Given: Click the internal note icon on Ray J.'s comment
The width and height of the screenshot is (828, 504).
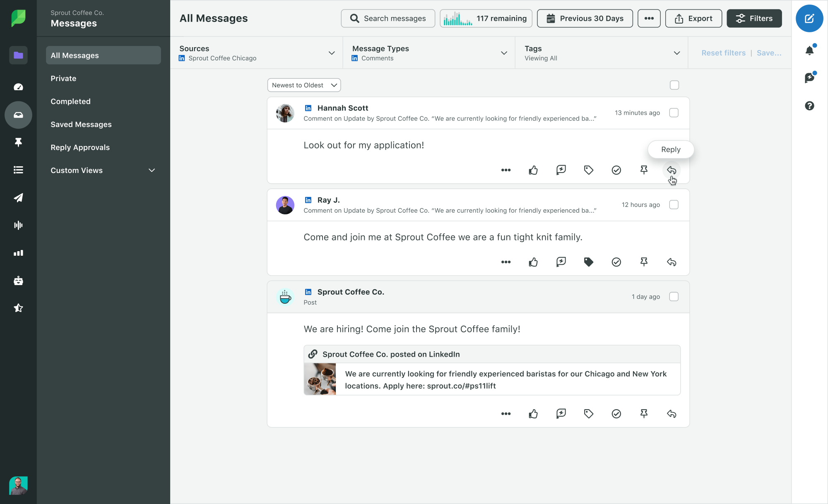Looking at the screenshot, I should click(x=561, y=262).
